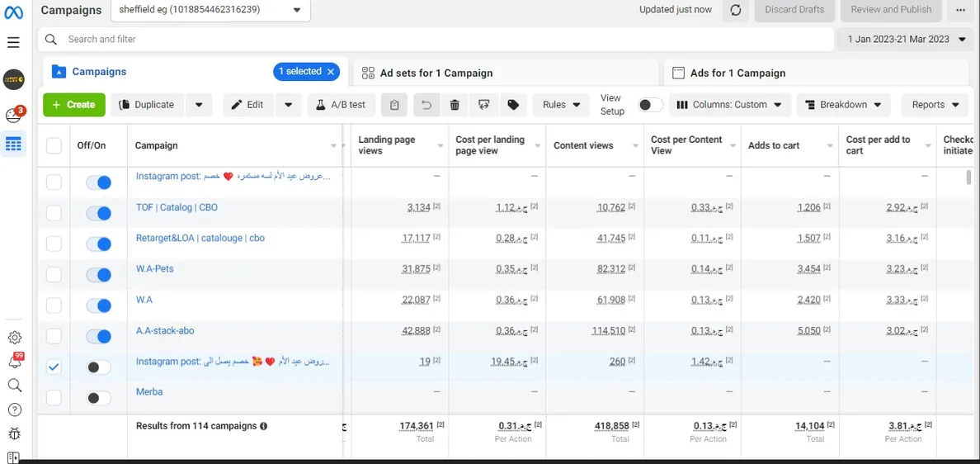The width and height of the screenshot is (980, 464).
Task: Open the help question mark icon
Action: [x=14, y=410]
